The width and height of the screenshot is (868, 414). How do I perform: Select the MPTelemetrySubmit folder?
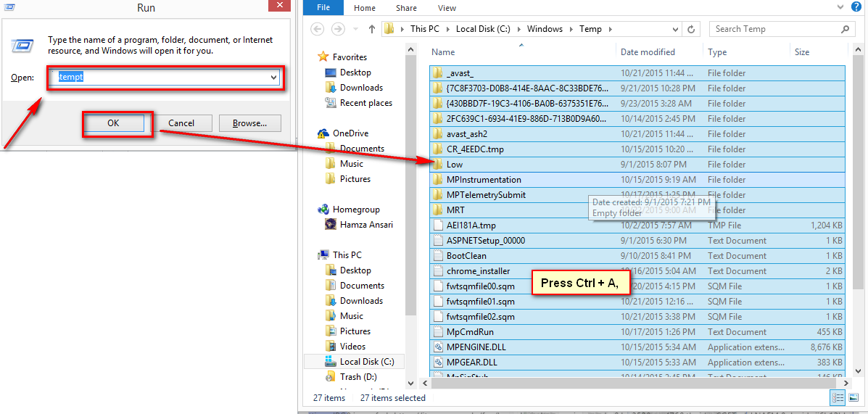point(637,195)
